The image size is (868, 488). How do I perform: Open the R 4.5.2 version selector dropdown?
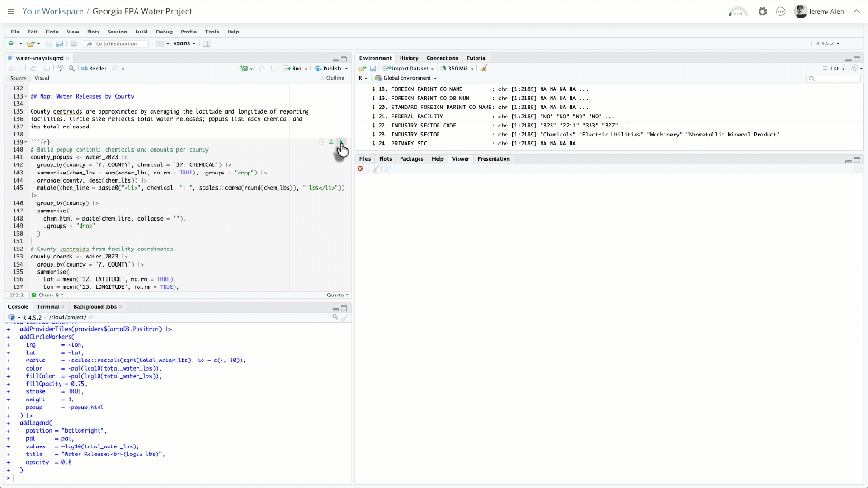coord(827,43)
